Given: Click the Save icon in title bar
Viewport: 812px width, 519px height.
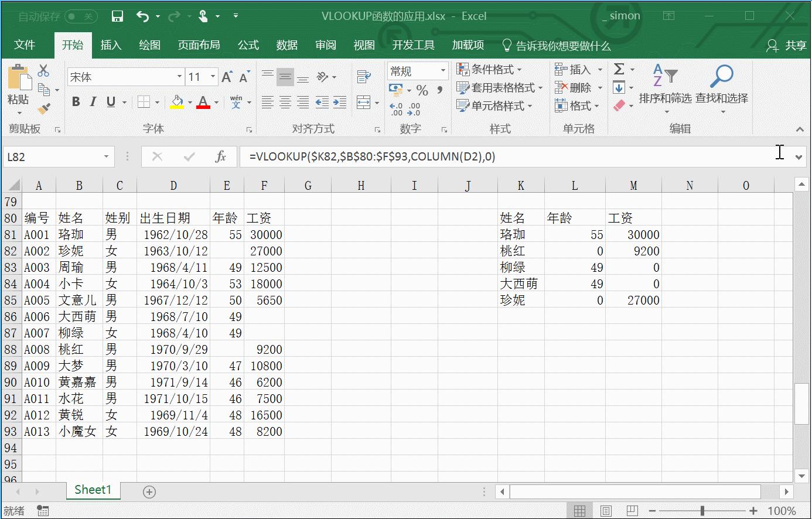Looking at the screenshot, I should pyautogui.click(x=117, y=16).
